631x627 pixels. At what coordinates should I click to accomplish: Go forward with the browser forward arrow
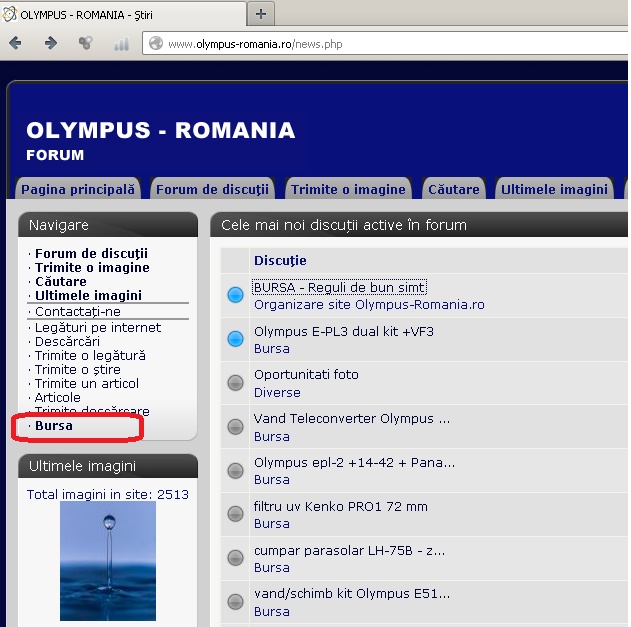click(51, 43)
